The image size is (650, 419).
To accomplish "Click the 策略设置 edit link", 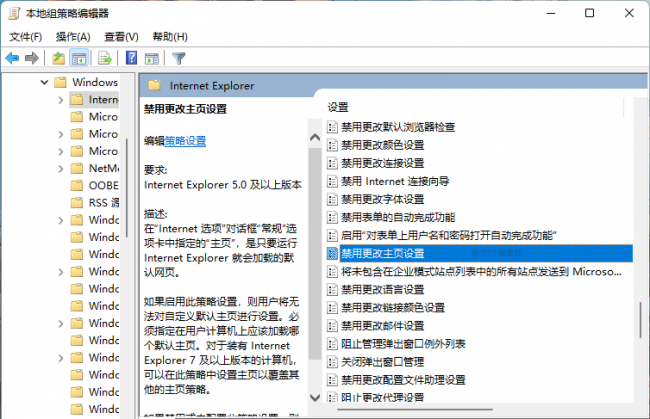I will [185, 141].
